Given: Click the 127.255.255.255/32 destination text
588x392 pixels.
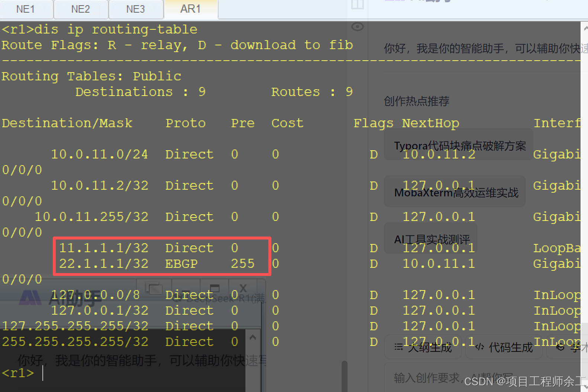Looking at the screenshot, I should (x=75, y=326).
